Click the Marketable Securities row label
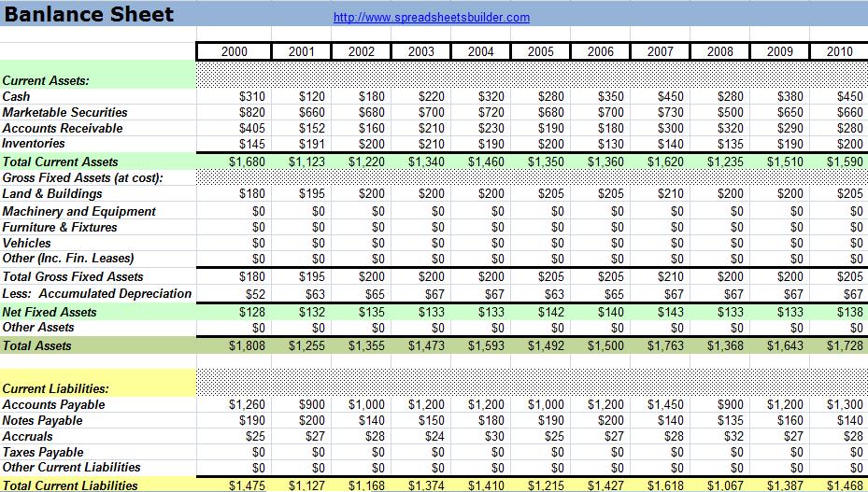Viewport: 868px width, 492px height. (x=64, y=112)
